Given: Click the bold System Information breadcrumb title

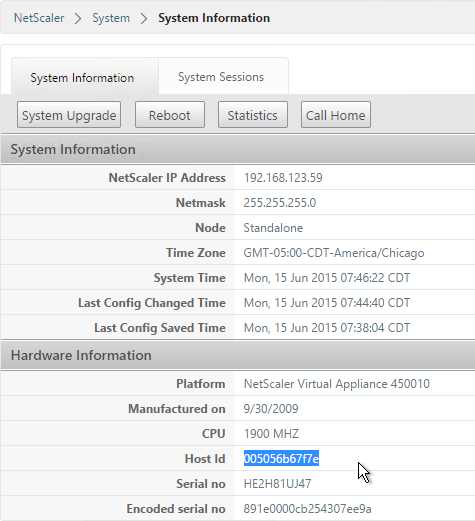Looking at the screenshot, I should (214, 18).
